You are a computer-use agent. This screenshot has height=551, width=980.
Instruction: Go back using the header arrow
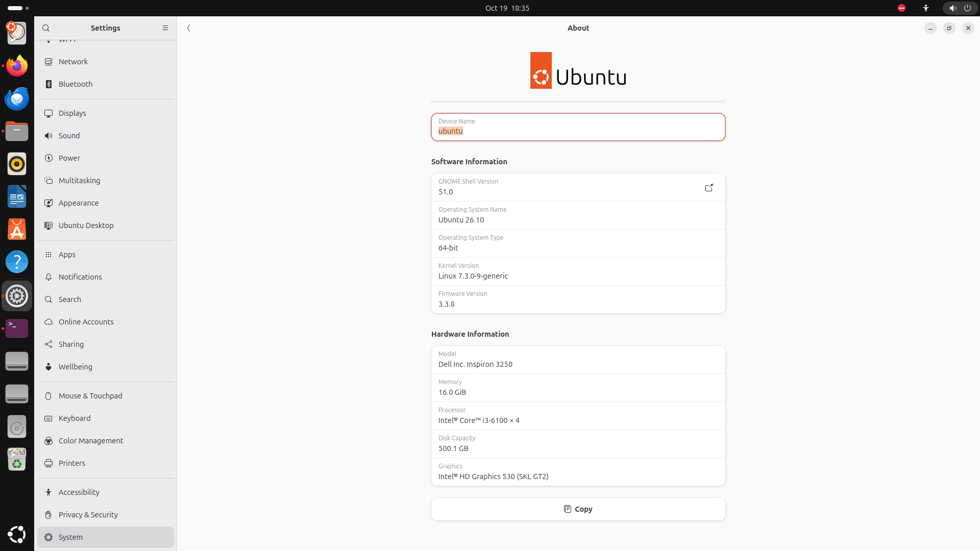click(x=189, y=28)
